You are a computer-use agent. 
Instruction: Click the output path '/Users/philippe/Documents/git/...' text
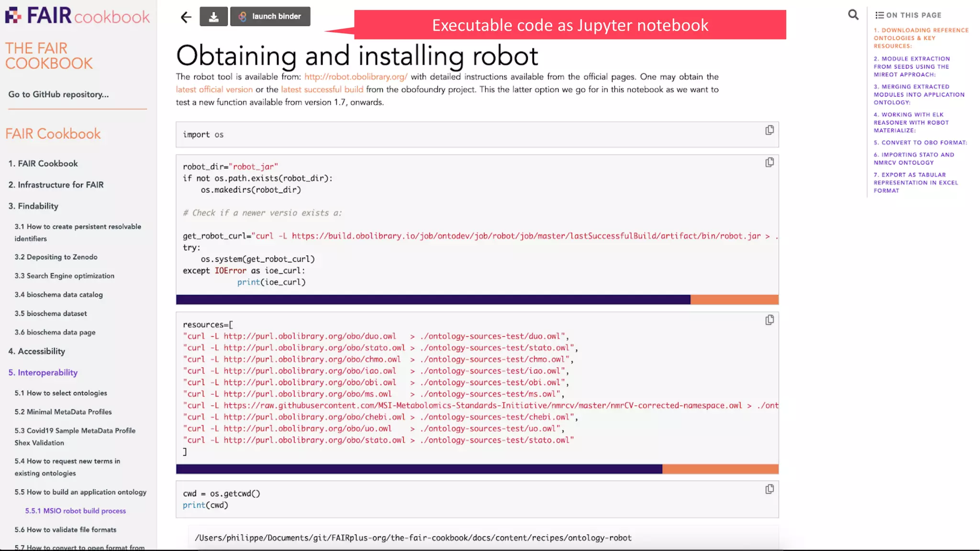(413, 538)
